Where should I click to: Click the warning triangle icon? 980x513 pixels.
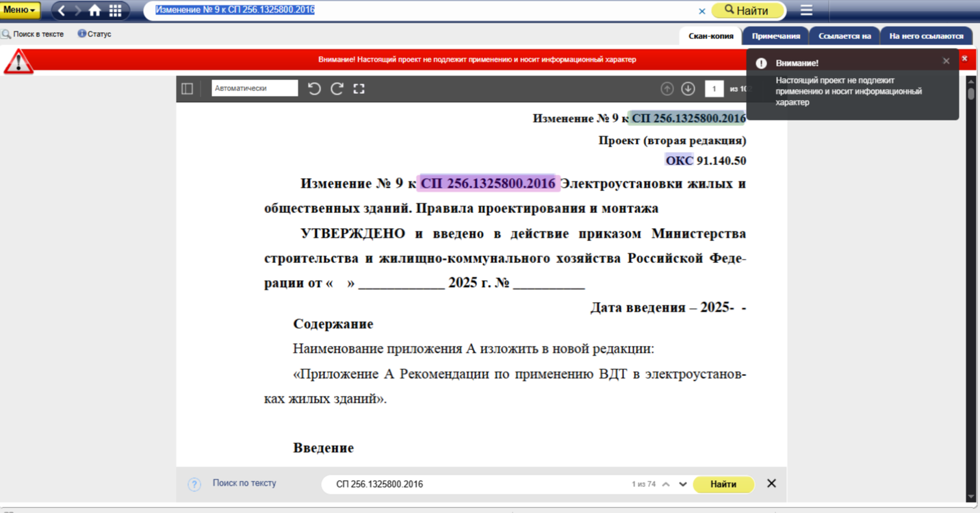(18, 62)
